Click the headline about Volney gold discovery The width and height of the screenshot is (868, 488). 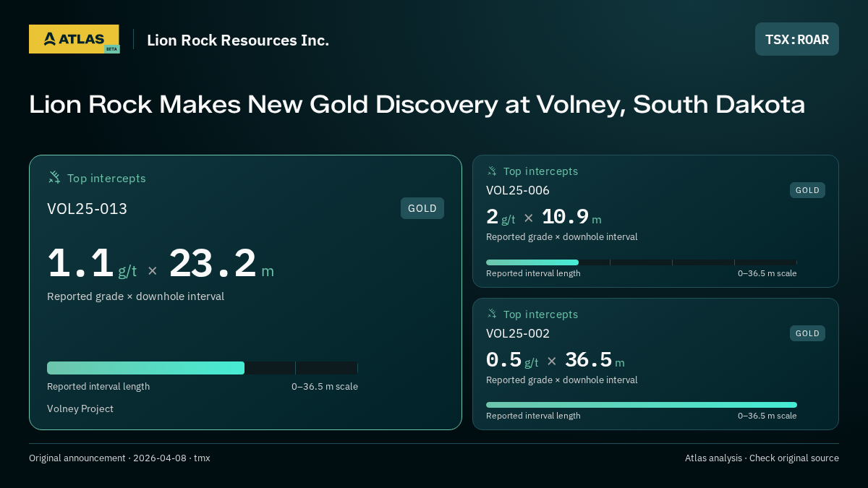coord(417,105)
